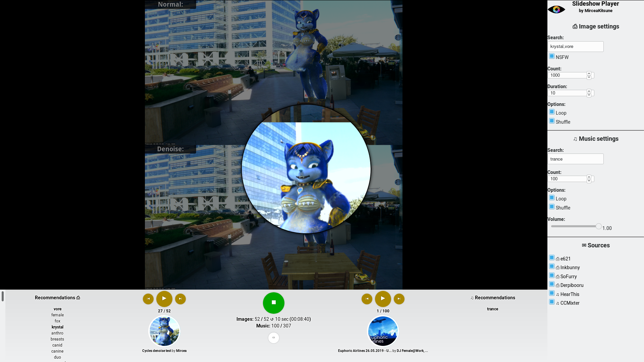Image resolution: width=644 pixels, height=362 pixels.
Task: Increase the music Count stepper
Action: click(x=589, y=177)
